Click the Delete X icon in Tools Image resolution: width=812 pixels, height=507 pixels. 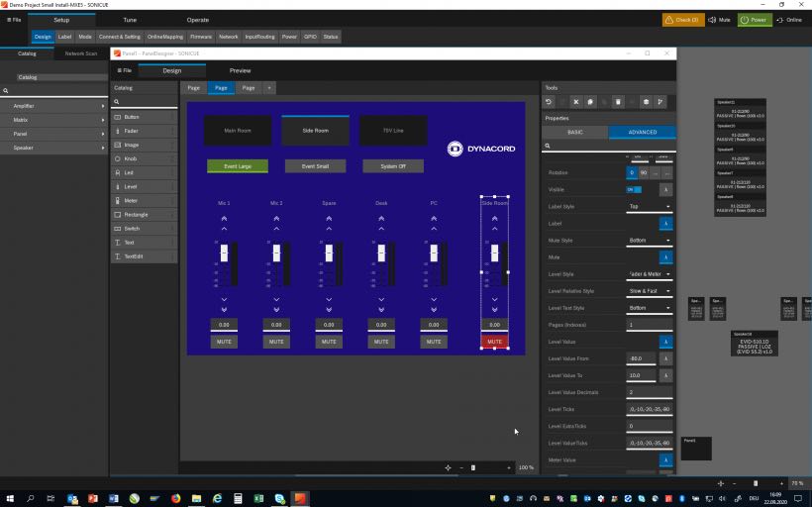(576, 102)
